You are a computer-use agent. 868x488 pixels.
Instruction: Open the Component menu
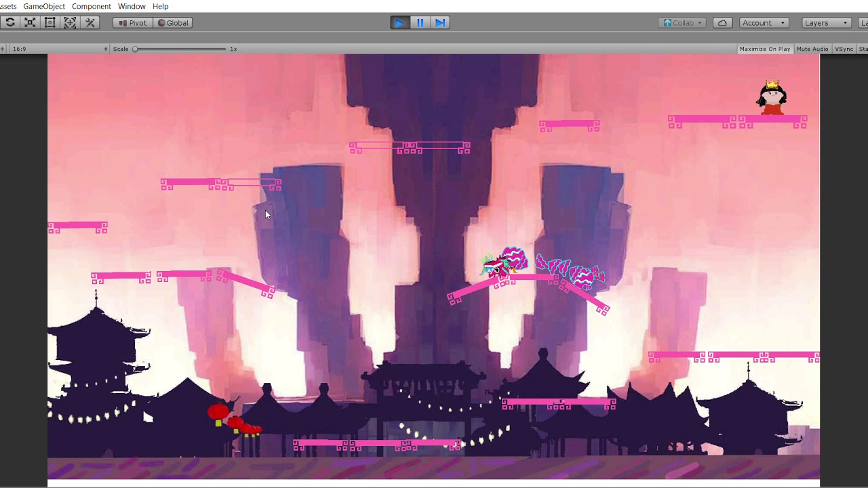[x=92, y=6]
